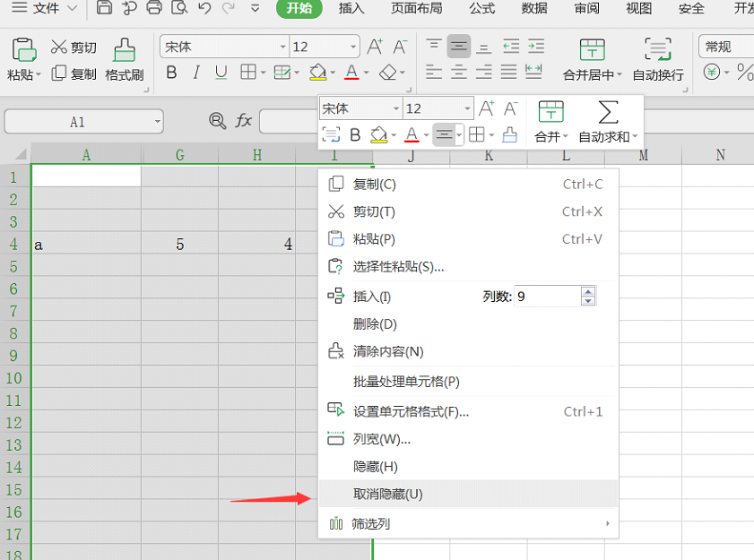Open mini toolbar font name dropdown
754x560 pixels.
pyautogui.click(x=396, y=108)
